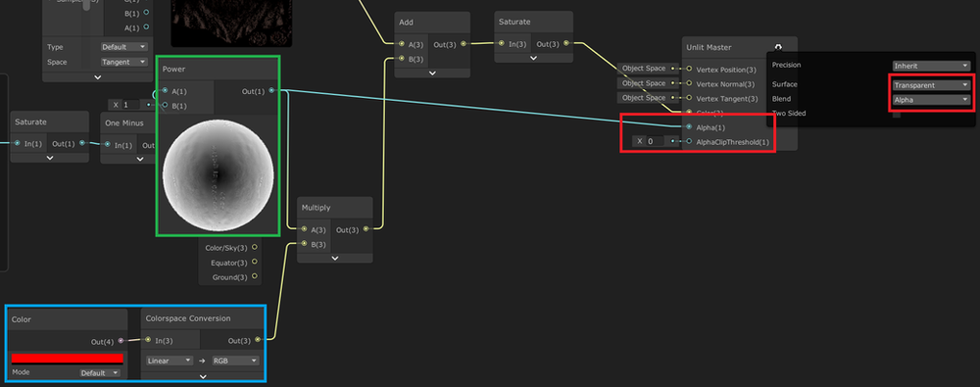
Task: Click Color node's Out(4) port
Action: click(121, 341)
